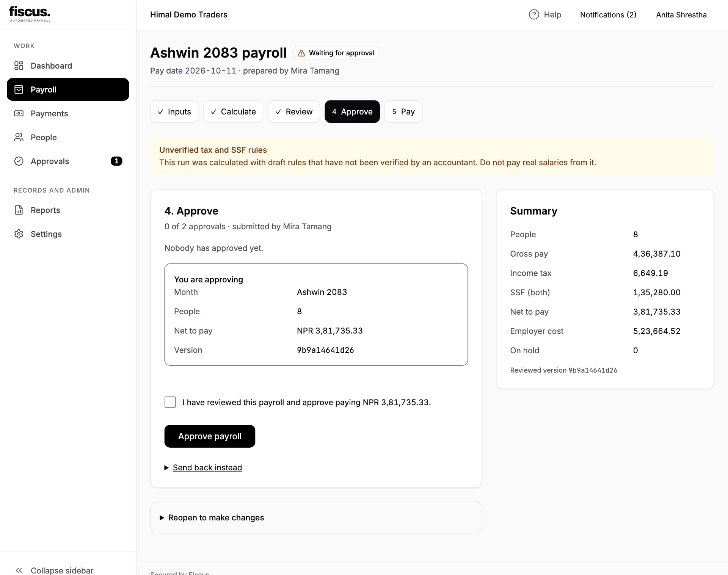Click the Unverified tax and SSF rules heading
The height and width of the screenshot is (575, 728).
tap(213, 150)
